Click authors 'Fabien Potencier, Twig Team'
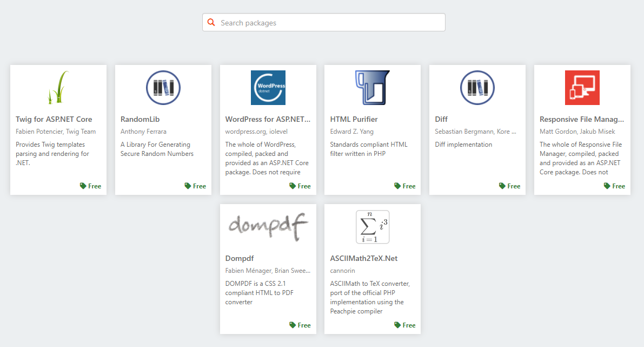This screenshot has width=644, height=347. coord(56,132)
